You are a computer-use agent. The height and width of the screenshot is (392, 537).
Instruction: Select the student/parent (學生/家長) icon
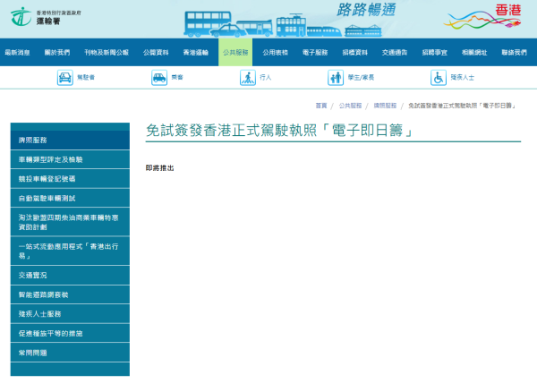(x=336, y=78)
